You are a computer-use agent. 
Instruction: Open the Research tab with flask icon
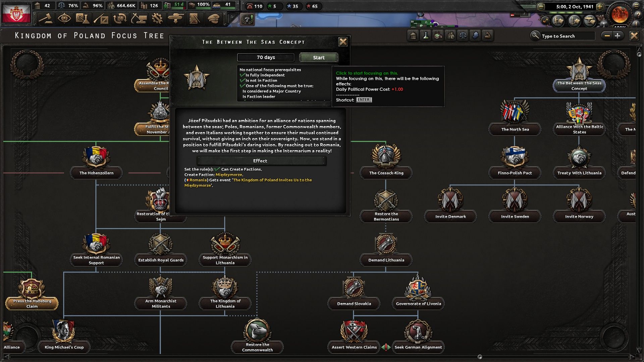pos(82,19)
